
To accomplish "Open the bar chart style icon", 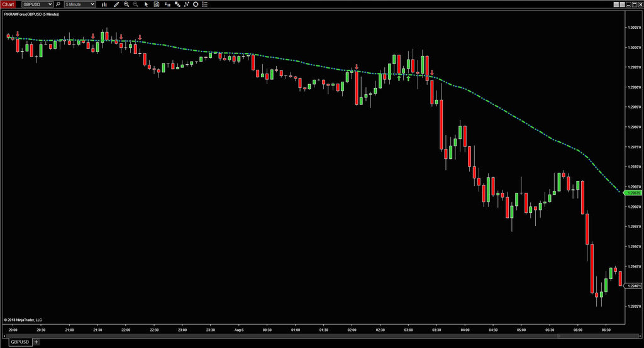I will pos(104,4).
